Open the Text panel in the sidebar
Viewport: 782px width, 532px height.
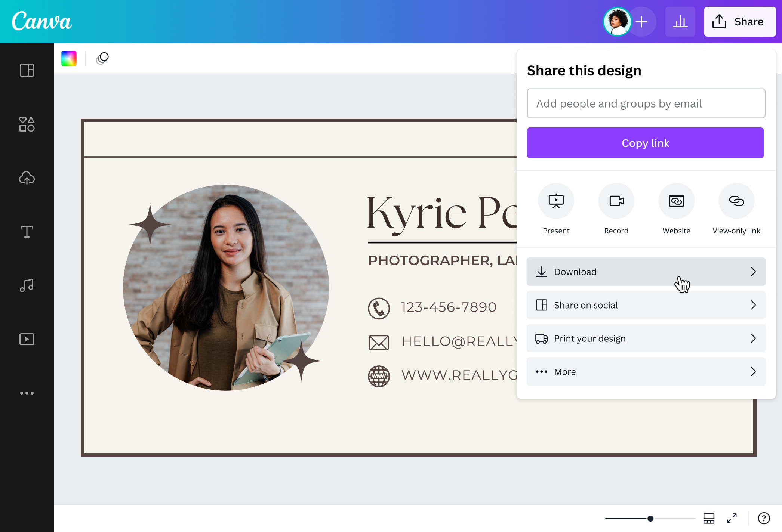(x=27, y=232)
